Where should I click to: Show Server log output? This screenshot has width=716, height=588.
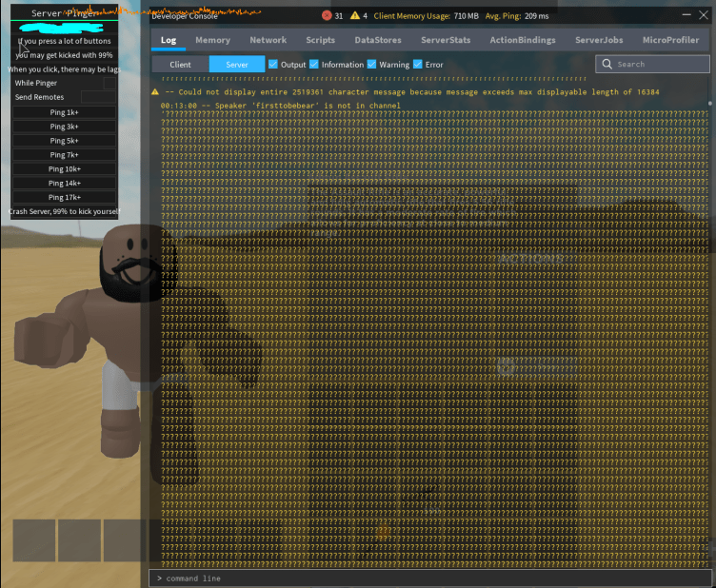coord(237,65)
